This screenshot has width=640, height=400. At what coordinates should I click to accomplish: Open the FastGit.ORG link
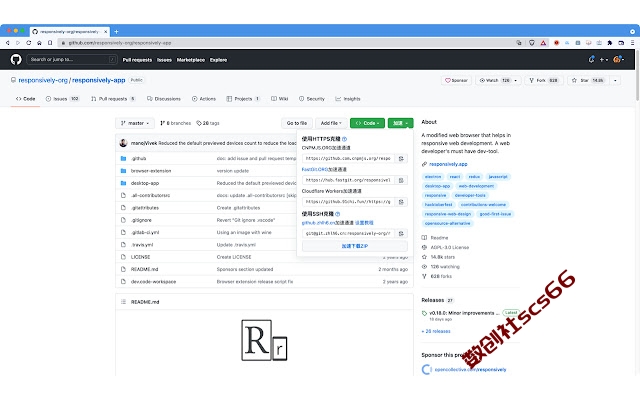pos(315,169)
